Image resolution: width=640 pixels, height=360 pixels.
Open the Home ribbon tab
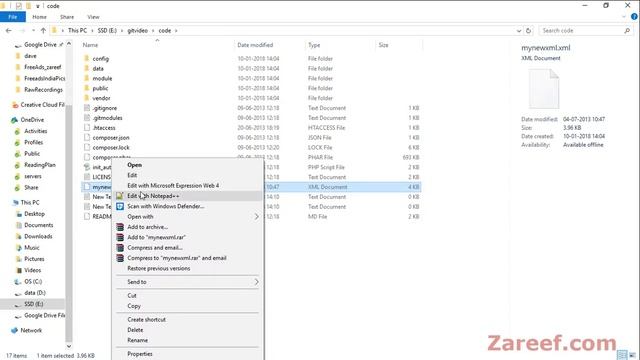39,17
